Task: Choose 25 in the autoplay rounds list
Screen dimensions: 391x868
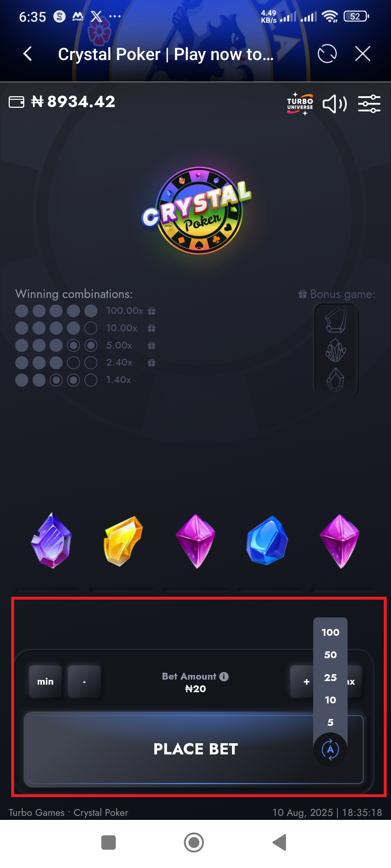Action: (x=330, y=677)
